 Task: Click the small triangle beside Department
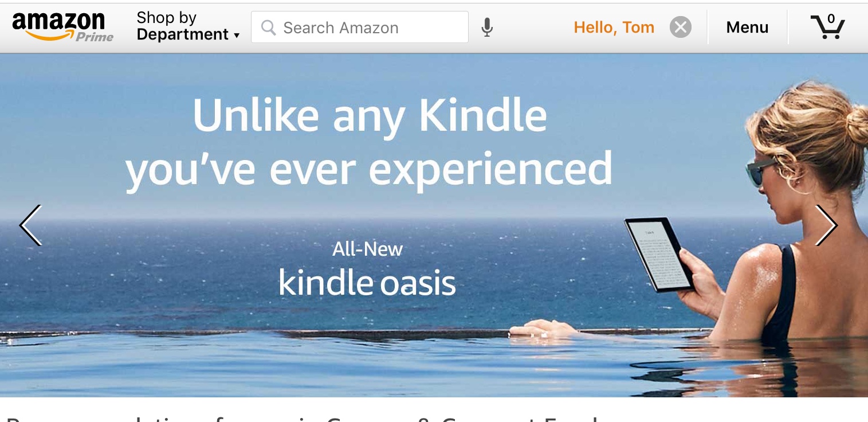pyautogui.click(x=236, y=36)
